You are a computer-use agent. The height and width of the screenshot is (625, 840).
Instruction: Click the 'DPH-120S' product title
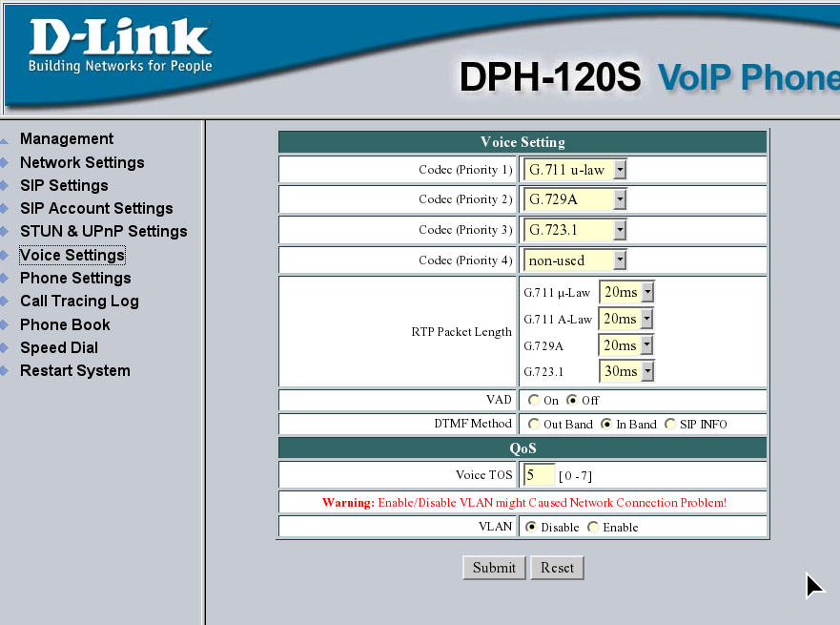[550, 76]
